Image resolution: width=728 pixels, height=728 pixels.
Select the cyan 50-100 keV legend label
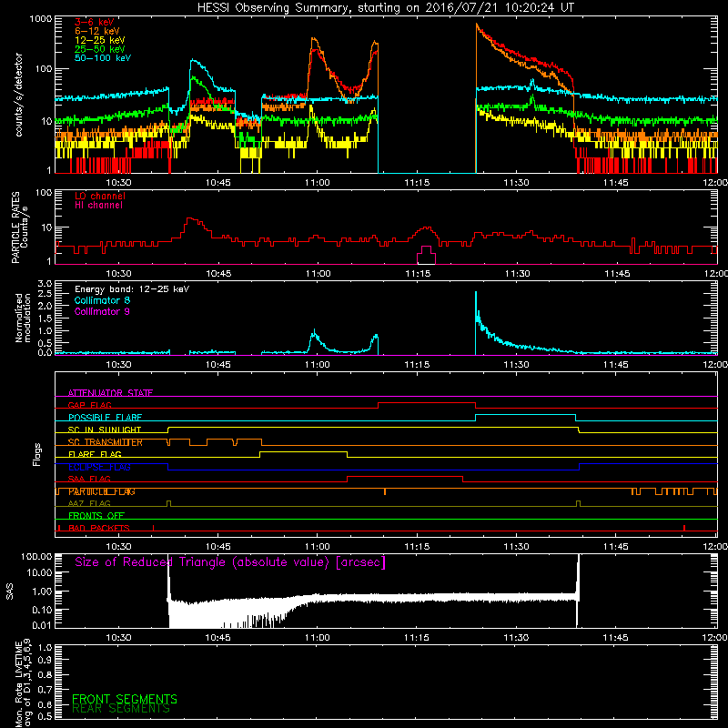(103, 58)
